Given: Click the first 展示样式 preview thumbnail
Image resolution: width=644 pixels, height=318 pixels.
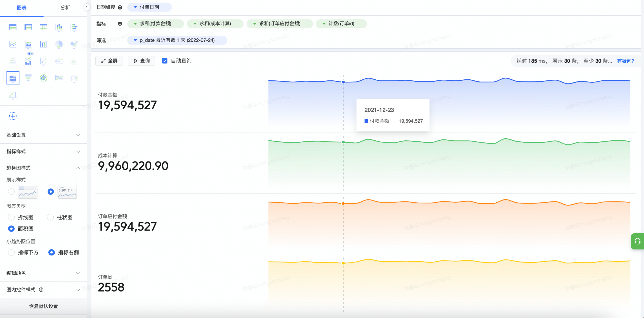Looking at the screenshot, I should click(28, 192).
